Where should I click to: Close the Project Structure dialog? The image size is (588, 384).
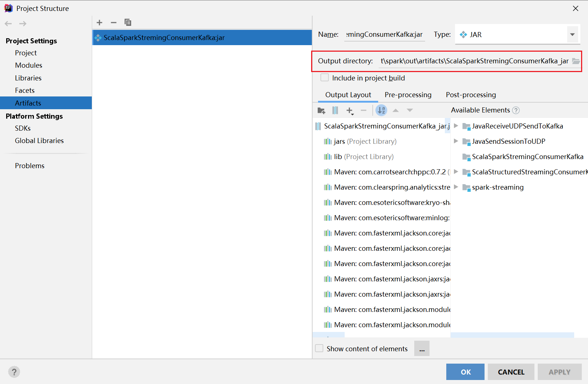pos(576,8)
